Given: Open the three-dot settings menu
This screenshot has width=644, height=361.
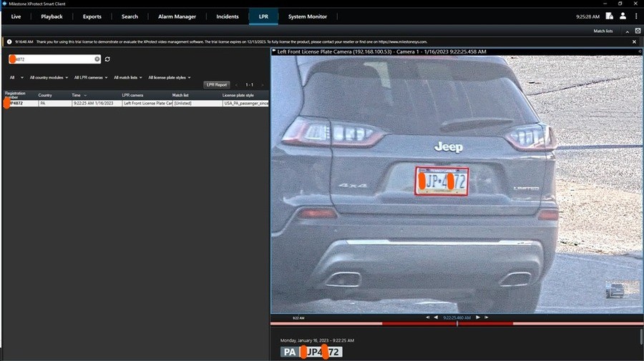Looking at the screenshot, I should pyautogui.click(x=636, y=16).
